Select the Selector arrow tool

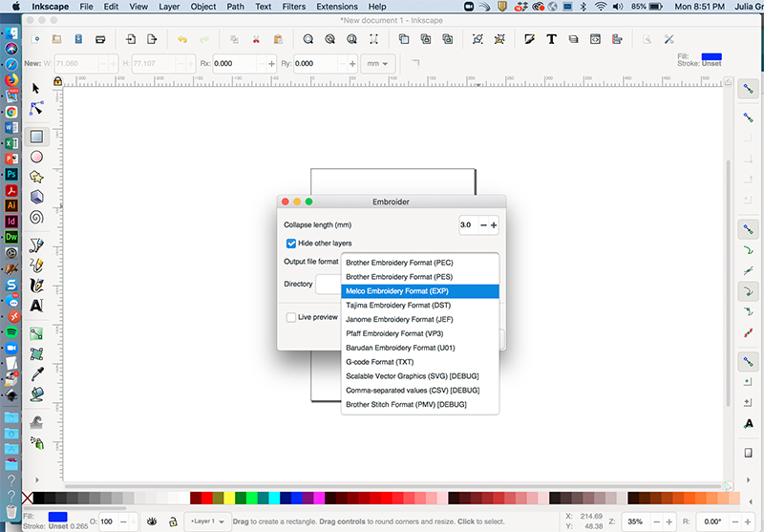click(35, 88)
